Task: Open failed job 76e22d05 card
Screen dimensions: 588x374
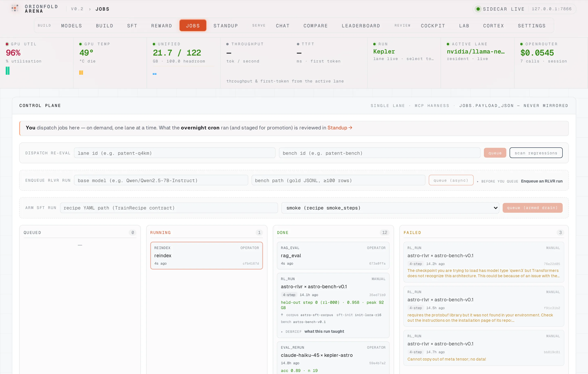Action: [483, 262]
